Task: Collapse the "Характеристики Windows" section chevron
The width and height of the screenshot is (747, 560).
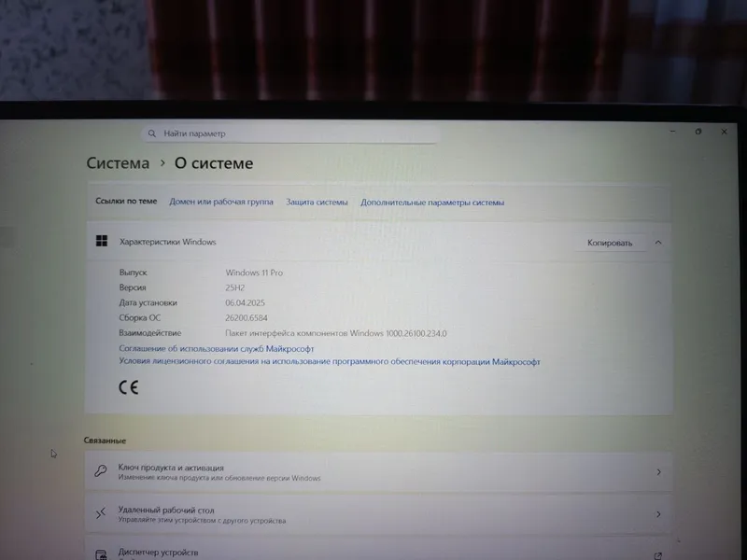Action: [x=658, y=243]
